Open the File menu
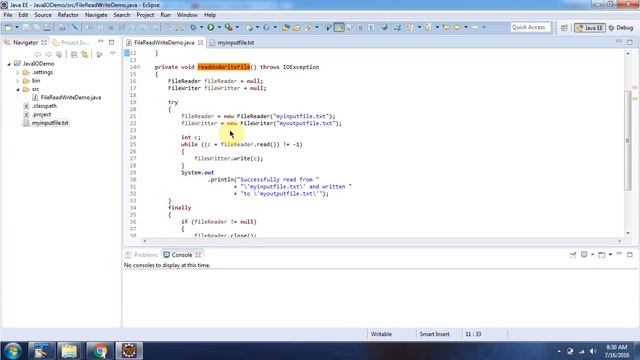 (8, 15)
